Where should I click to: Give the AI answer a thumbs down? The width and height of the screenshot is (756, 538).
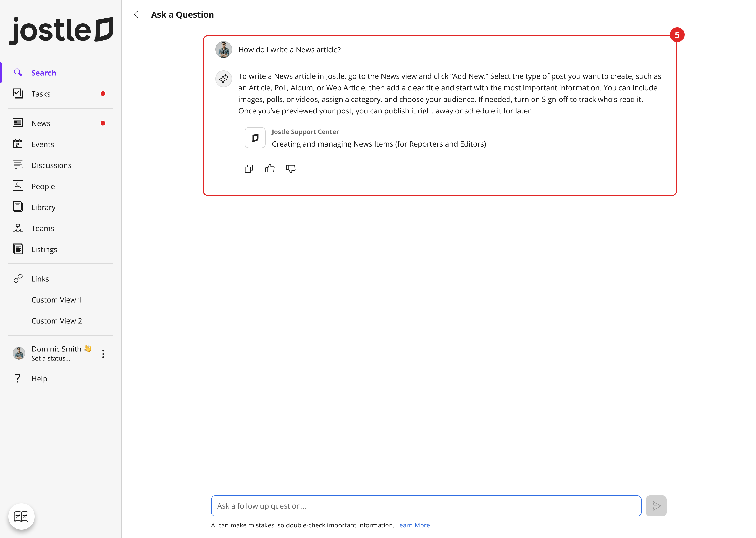point(291,169)
